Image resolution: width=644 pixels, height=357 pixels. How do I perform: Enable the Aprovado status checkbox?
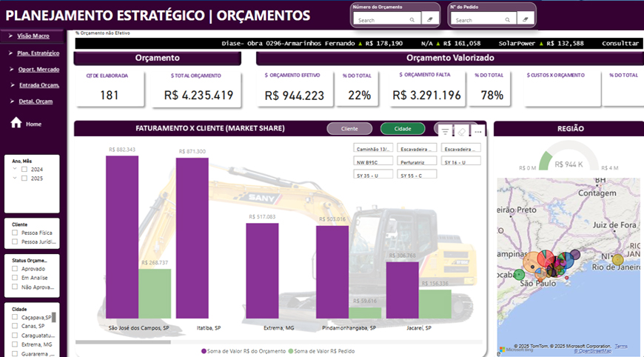(x=16, y=269)
